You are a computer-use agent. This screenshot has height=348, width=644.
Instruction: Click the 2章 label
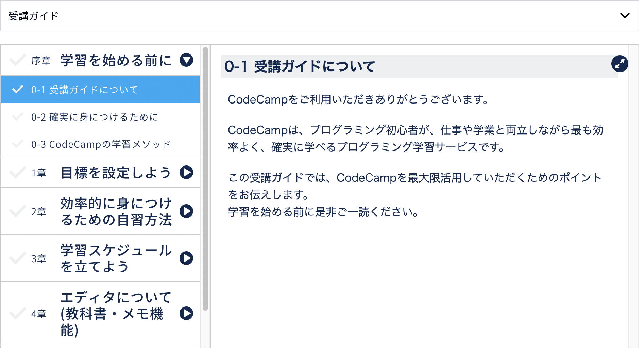pos(39,211)
